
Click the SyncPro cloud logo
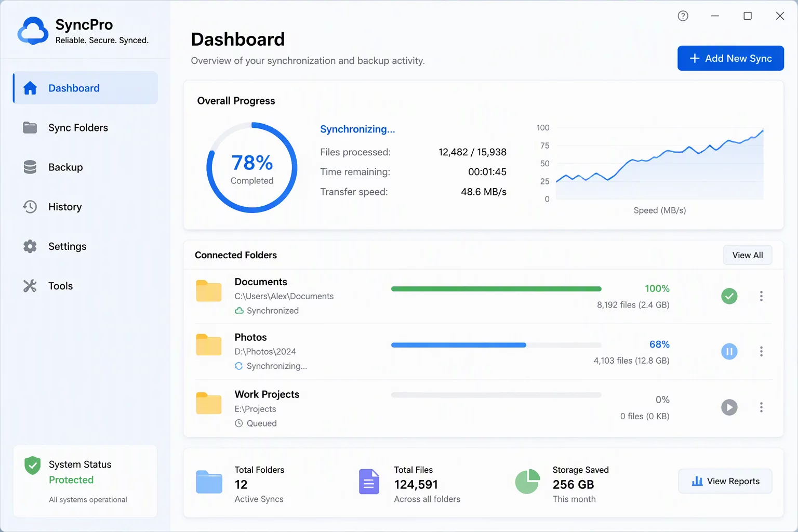tap(33, 31)
